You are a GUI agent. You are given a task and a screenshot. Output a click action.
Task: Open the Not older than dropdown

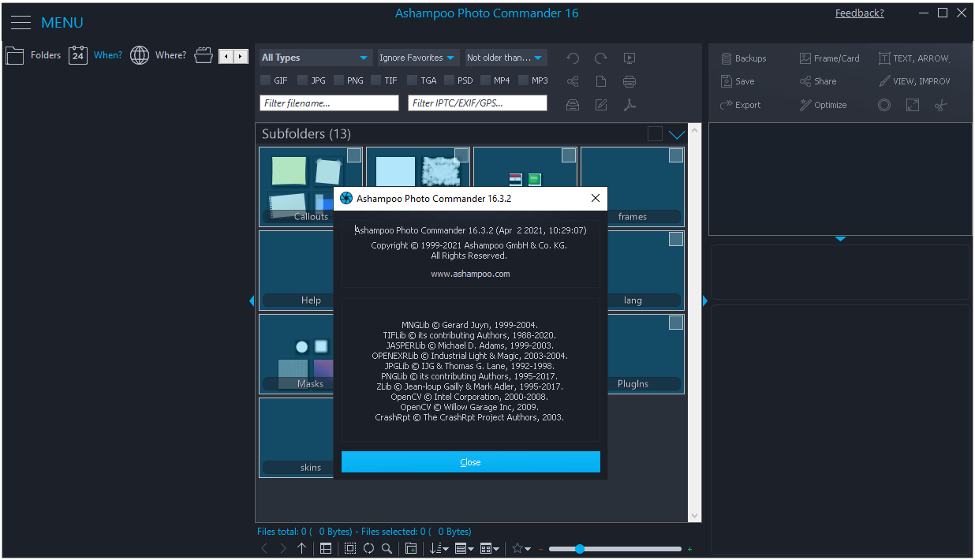506,58
